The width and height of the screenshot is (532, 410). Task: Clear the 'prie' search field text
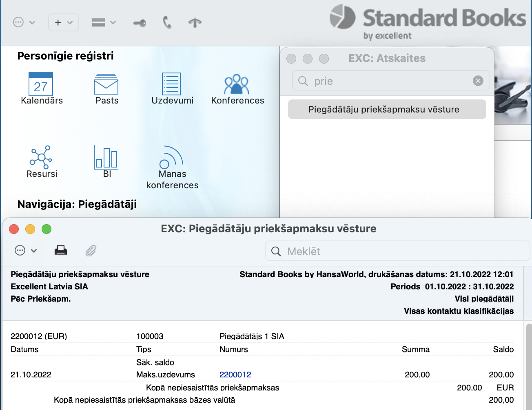click(x=478, y=81)
